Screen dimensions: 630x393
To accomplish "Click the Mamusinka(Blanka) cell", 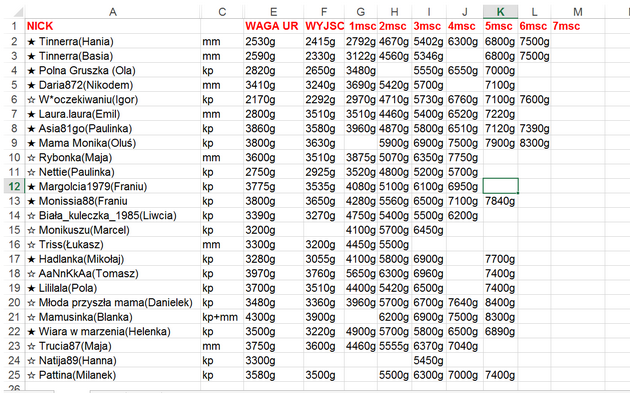I will [x=113, y=317].
